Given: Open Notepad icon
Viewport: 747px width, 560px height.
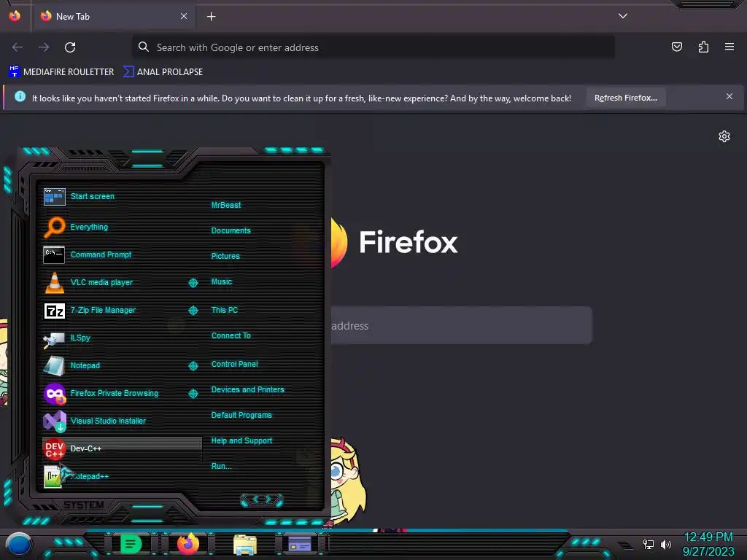Looking at the screenshot, I should click(54, 366).
